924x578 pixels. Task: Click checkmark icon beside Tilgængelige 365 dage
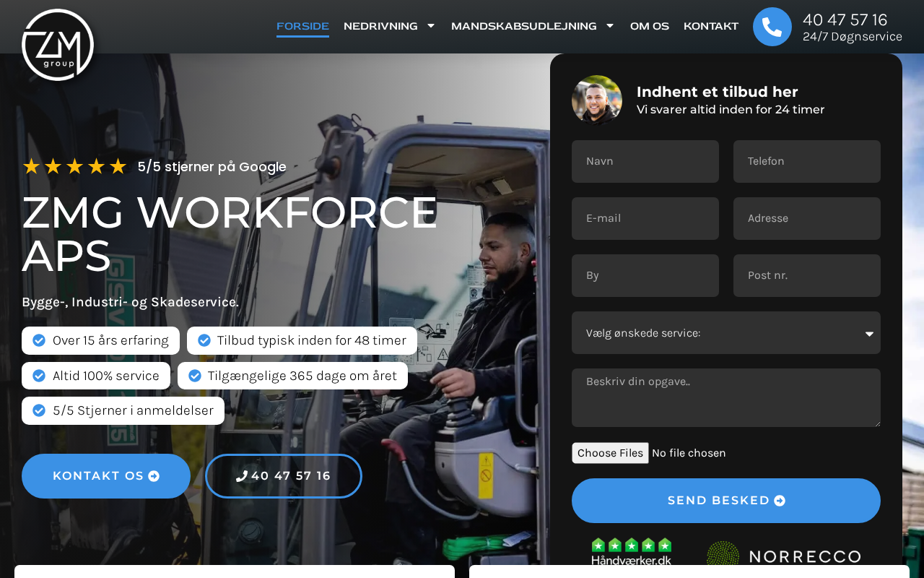tap(195, 376)
